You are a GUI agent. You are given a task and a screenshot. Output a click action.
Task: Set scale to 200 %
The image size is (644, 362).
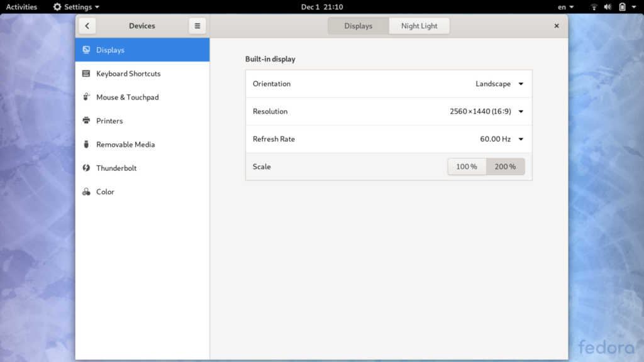[505, 167]
